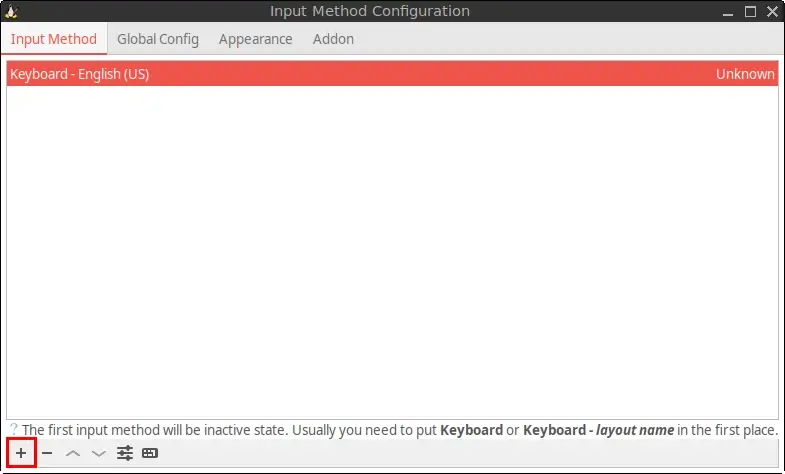This screenshot has height=474, width=785.
Task: Click the Unknown language label
Action: (745, 74)
